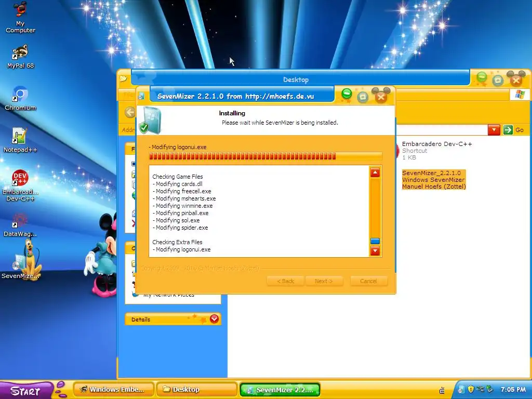The height and width of the screenshot is (399, 532).
Task: Launch the MyPal 68 browser shortcut
Action: tap(20, 56)
